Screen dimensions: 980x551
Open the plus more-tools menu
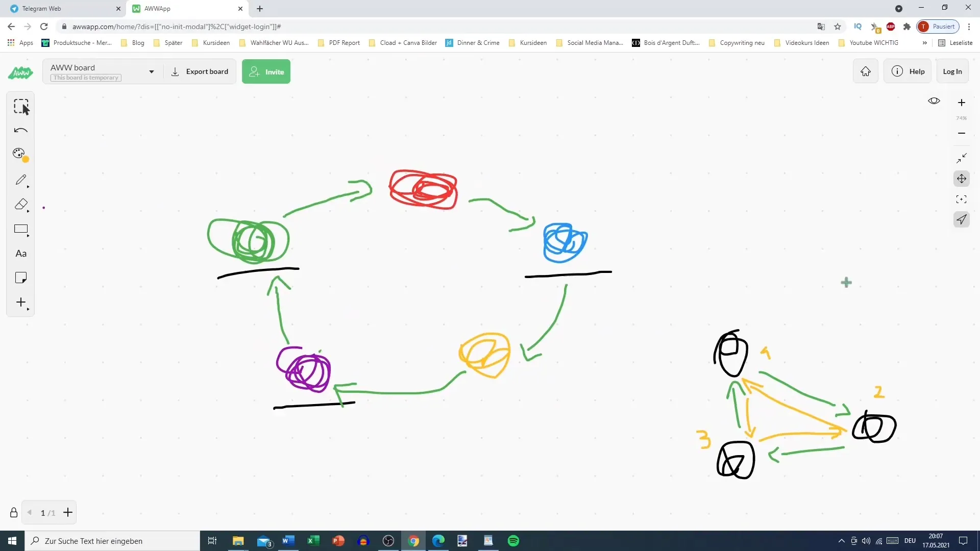click(21, 303)
